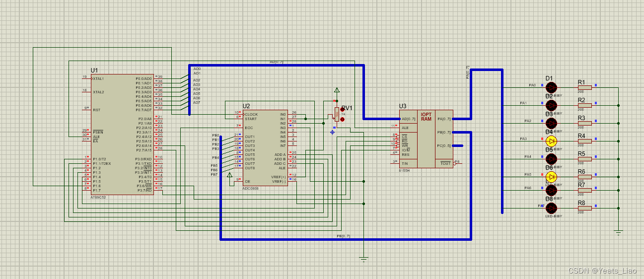Screen dimensions: 644x279
Task: Click the U1 reference label
Action: point(94,70)
